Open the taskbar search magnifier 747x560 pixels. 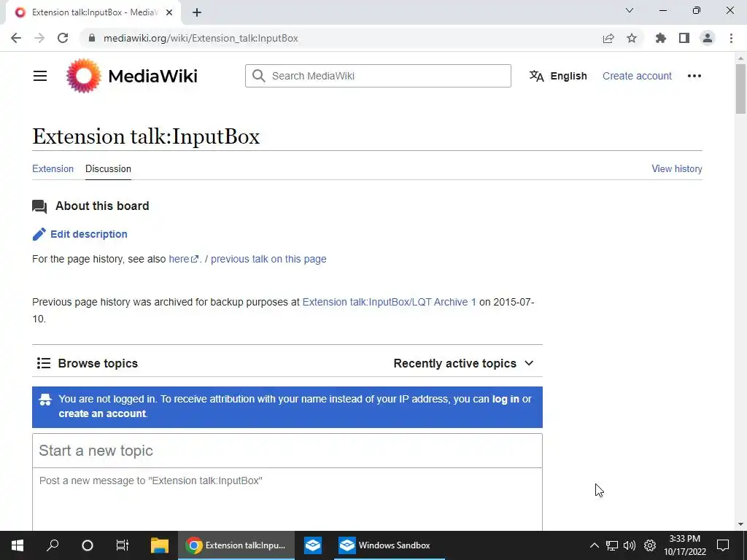tap(53, 545)
